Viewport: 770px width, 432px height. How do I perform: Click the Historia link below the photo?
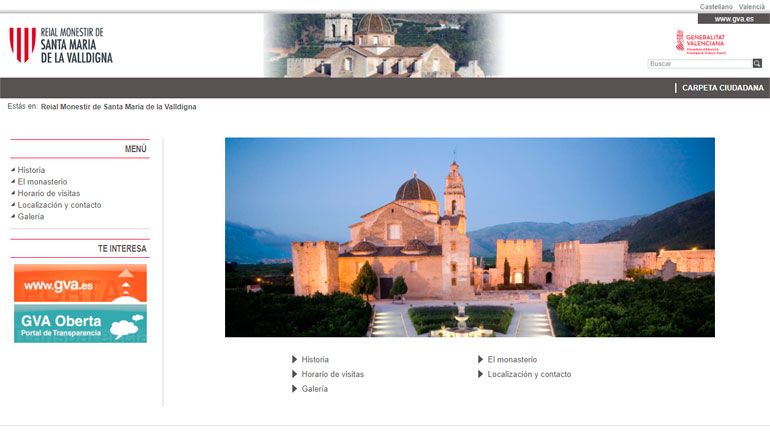(x=315, y=359)
